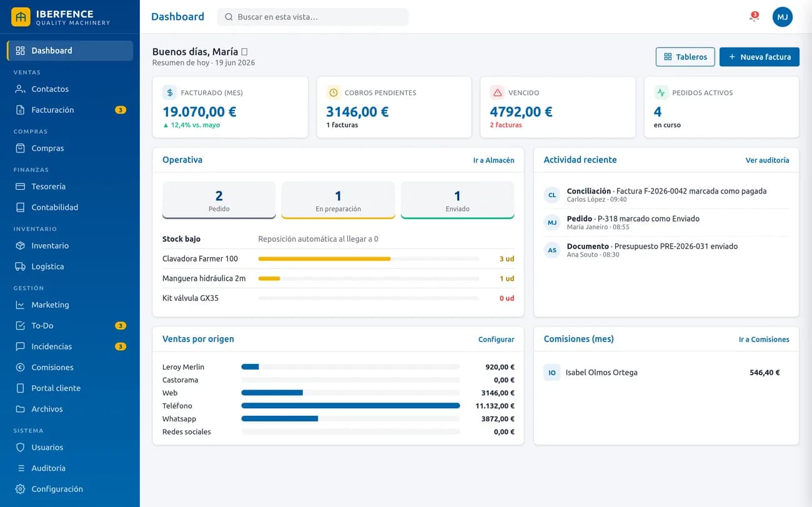812x507 pixels.
Task: Click the activity pulse icon on Pedidos activos
Action: (x=661, y=92)
